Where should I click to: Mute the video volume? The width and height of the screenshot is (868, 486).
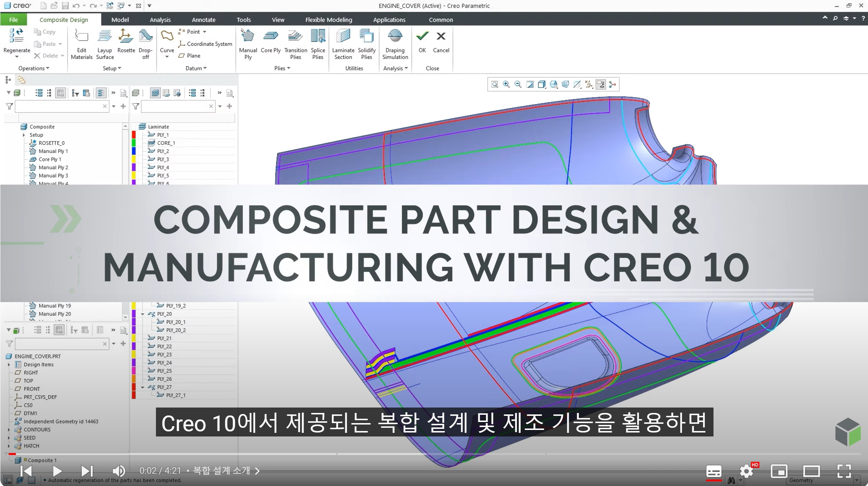(x=119, y=471)
